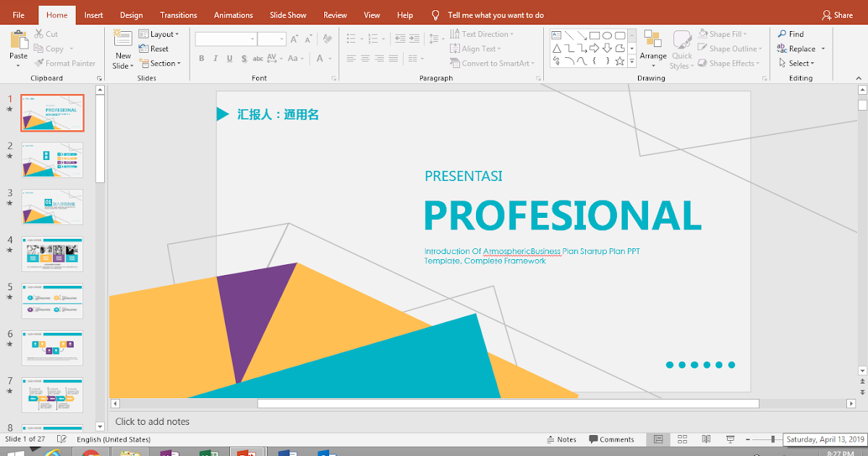This screenshot has height=456, width=868.
Task: Switch to the Animations tab
Action: pos(234,15)
